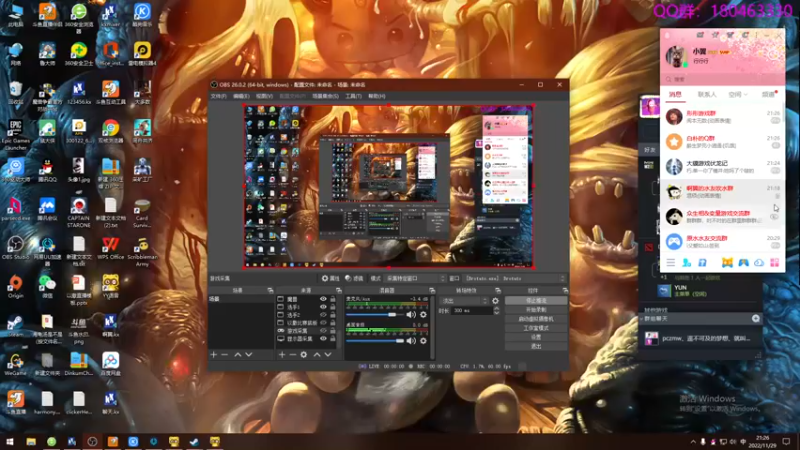The width and height of the screenshot is (800, 450).
Task: Toggle visibility of the 游戏采集 source
Action: tap(323, 331)
